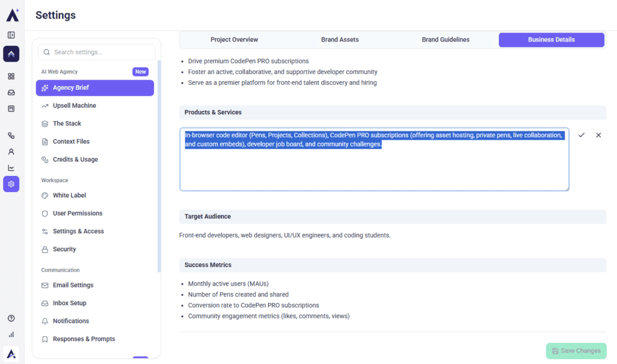The height and width of the screenshot is (364, 617).
Task: Click 'Monthly active users (MAUs)' bullet
Action: tap(228, 284)
